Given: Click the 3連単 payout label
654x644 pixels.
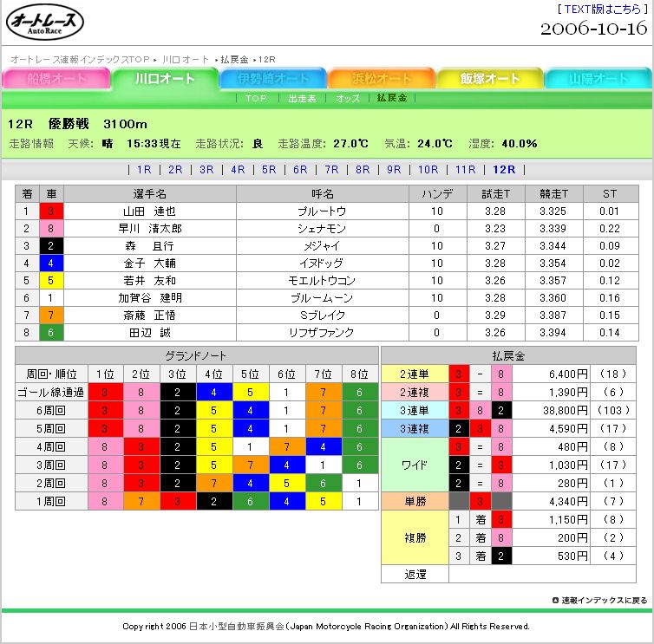Looking at the screenshot, I should pyautogui.click(x=415, y=411).
